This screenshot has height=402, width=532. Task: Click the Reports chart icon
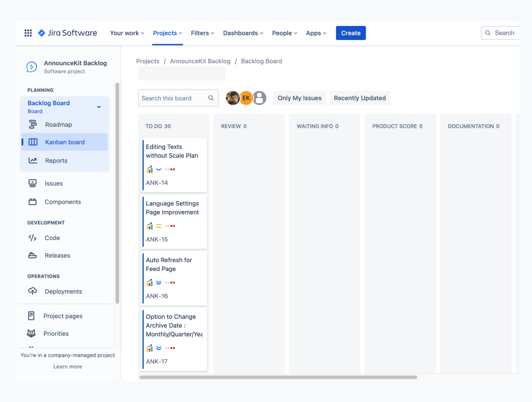(x=33, y=160)
